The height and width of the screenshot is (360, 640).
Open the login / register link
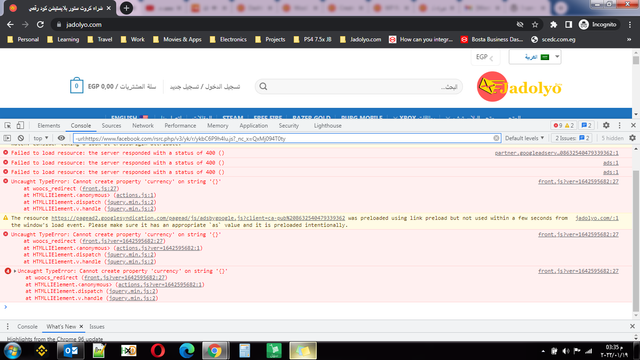click(205, 87)
